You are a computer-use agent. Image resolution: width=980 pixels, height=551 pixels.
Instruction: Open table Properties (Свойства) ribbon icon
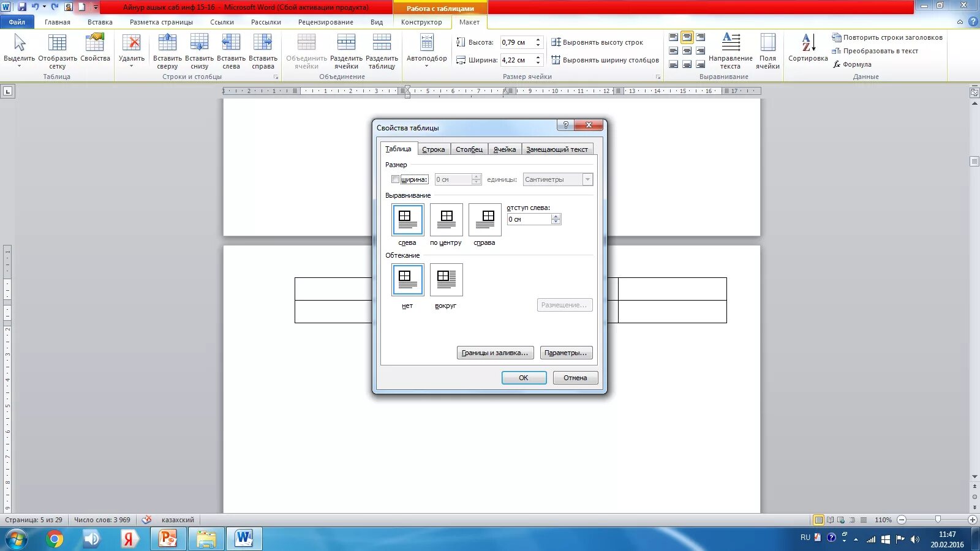[95, 48]
